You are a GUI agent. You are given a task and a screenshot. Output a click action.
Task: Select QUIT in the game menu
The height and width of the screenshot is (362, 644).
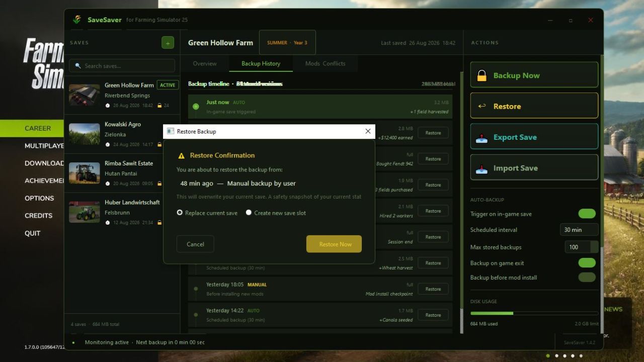click(33, 233)
